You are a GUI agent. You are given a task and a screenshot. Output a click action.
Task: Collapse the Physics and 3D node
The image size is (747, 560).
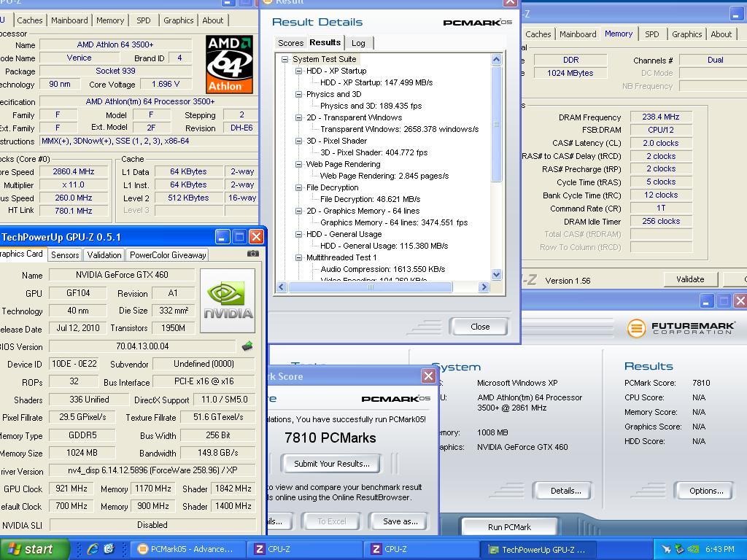click(x=298, y=94)
